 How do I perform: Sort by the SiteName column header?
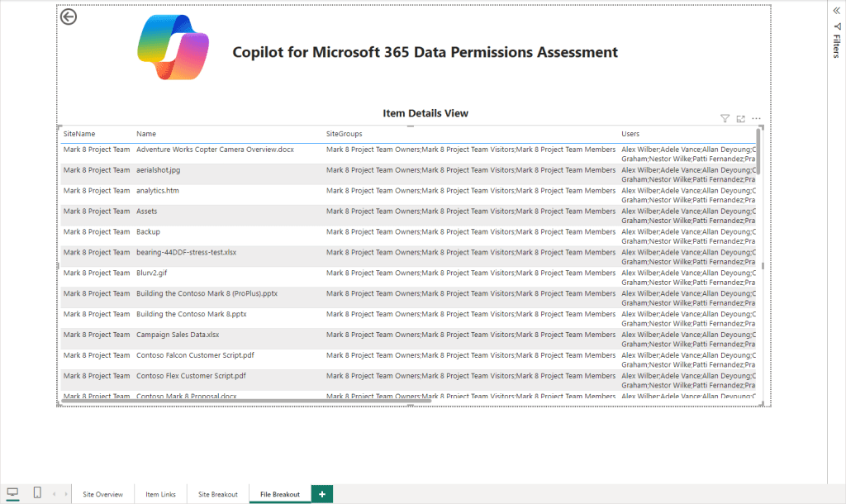(x=79, y=134)
